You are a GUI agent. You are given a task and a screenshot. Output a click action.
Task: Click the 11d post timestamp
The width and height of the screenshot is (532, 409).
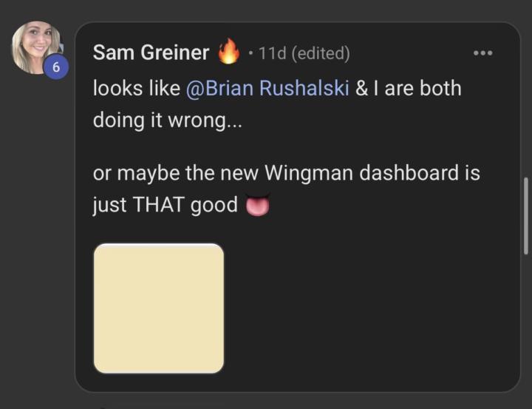273,53
